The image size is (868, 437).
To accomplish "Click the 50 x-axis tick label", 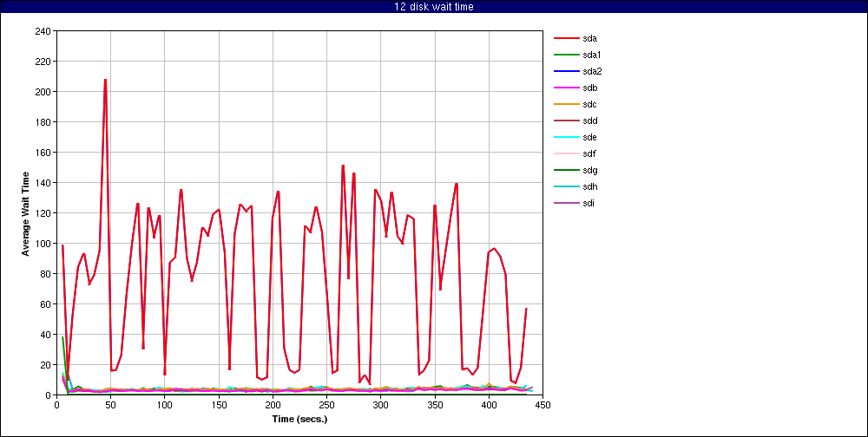I will click(x=110, y=405).
